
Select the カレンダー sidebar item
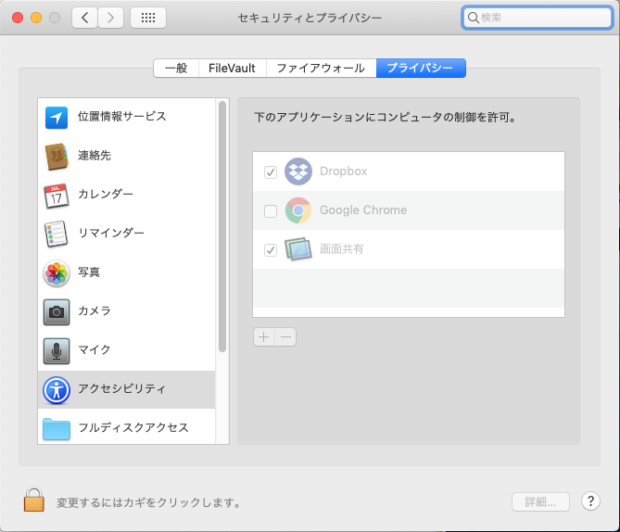[105, 194]
